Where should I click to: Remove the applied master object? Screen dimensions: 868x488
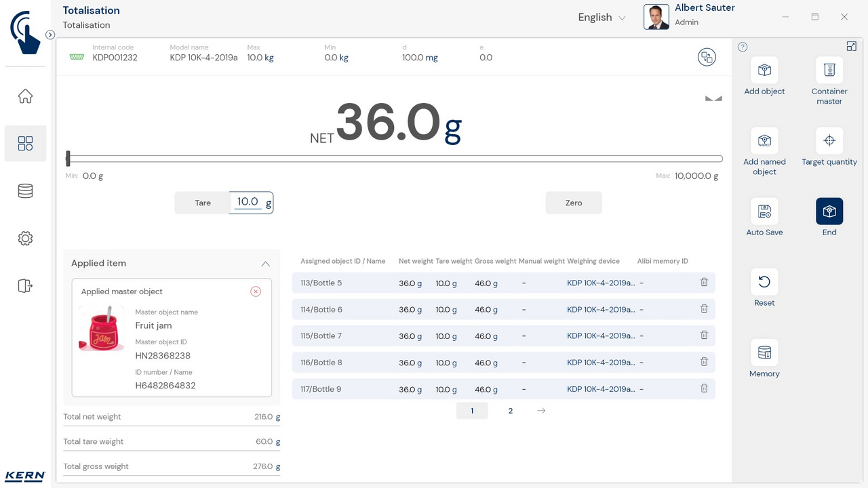[256, 291]
